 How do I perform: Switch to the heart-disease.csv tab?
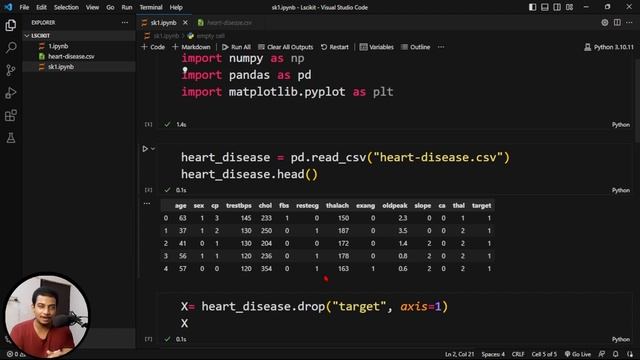pos(229,22)
